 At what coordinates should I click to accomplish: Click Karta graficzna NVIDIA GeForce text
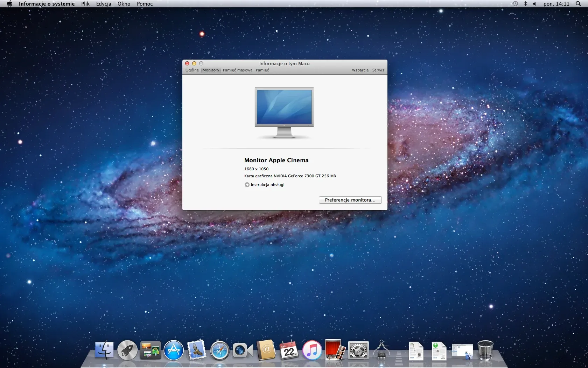[x=290, y=176]
